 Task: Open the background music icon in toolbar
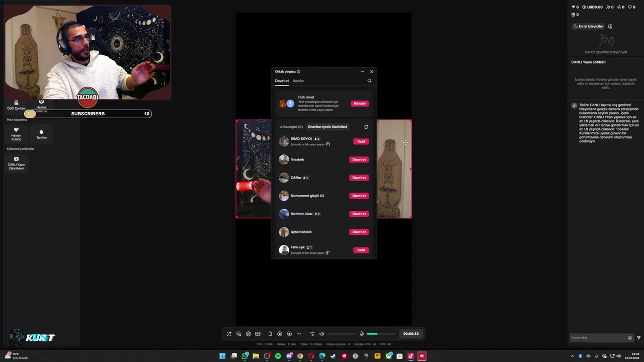click(238, 334)
